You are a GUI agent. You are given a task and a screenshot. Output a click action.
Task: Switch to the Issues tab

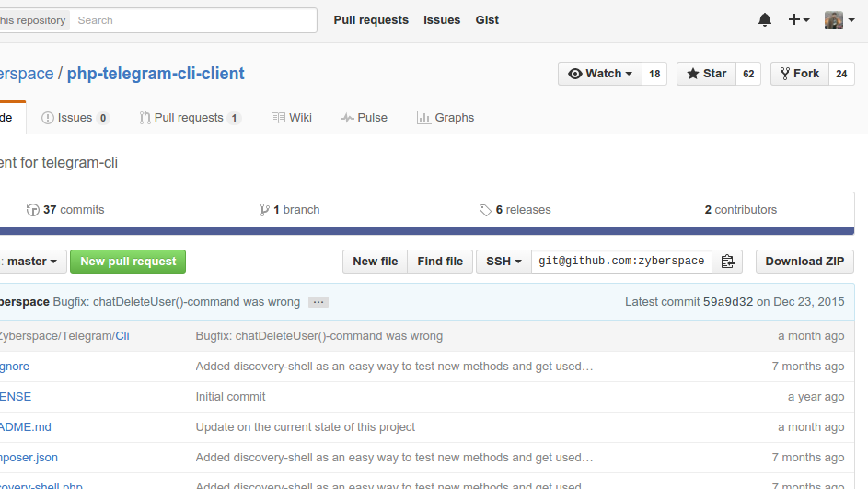[75, 117]
